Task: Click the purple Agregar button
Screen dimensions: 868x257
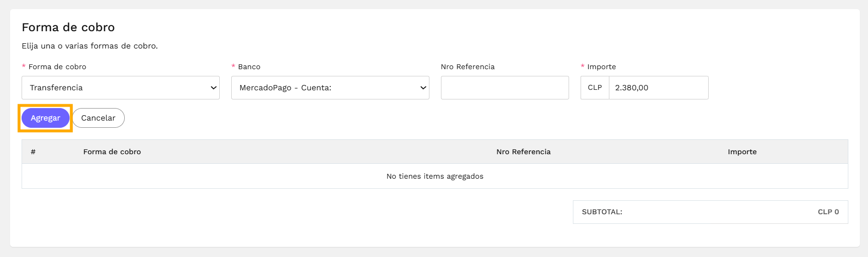Action: click(x=46, y=118)
